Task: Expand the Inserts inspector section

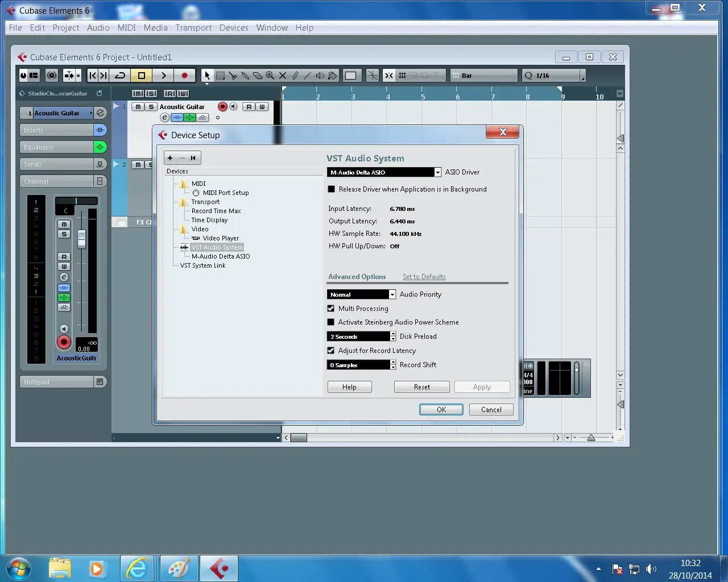Action: pyautogui.click(x=56, y=130)
